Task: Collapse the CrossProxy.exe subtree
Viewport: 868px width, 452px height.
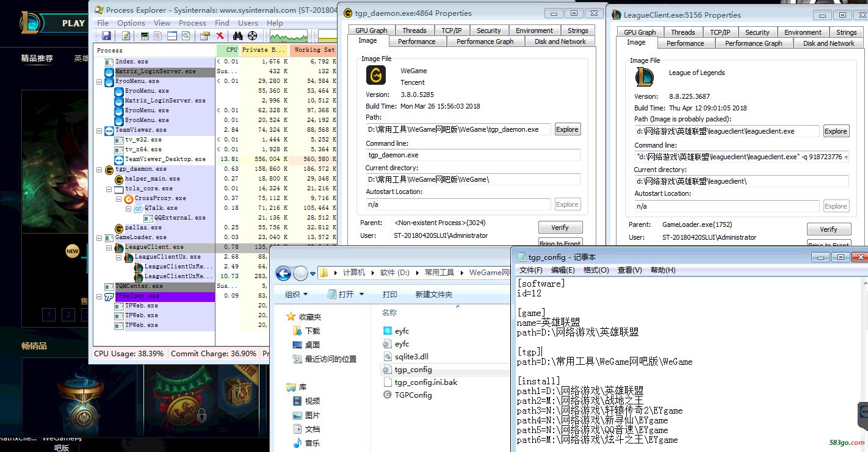Action: click(x=119, y=198)
